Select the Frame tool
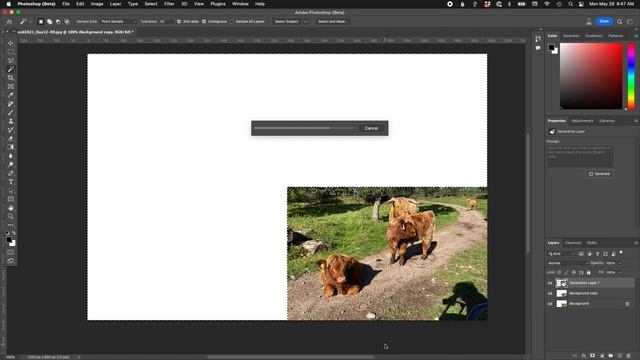Screen dimensions: 640x360 pos(11,87)
